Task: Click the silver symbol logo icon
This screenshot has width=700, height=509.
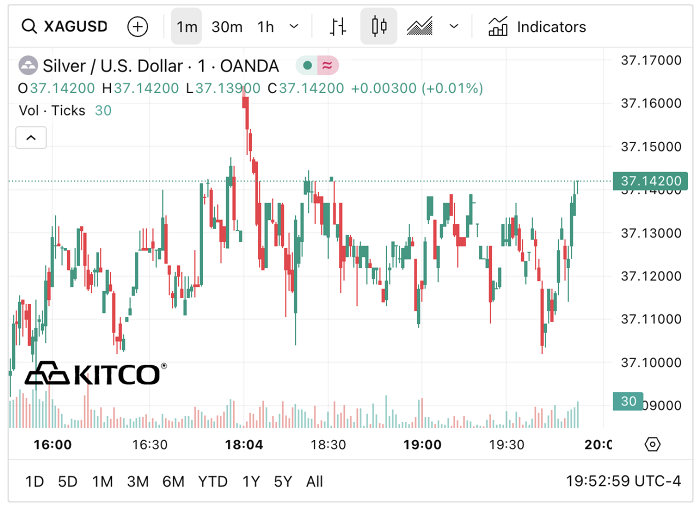Action: (28, 66)
